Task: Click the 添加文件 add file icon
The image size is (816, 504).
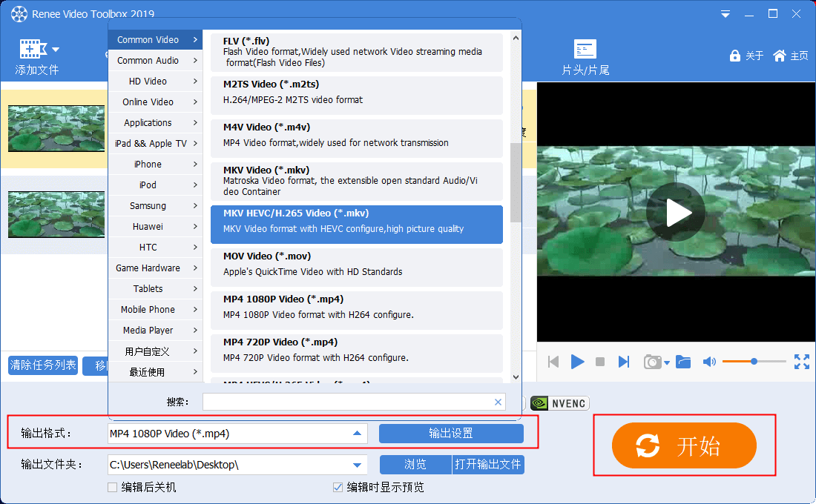Action: [x=32, y=50]
